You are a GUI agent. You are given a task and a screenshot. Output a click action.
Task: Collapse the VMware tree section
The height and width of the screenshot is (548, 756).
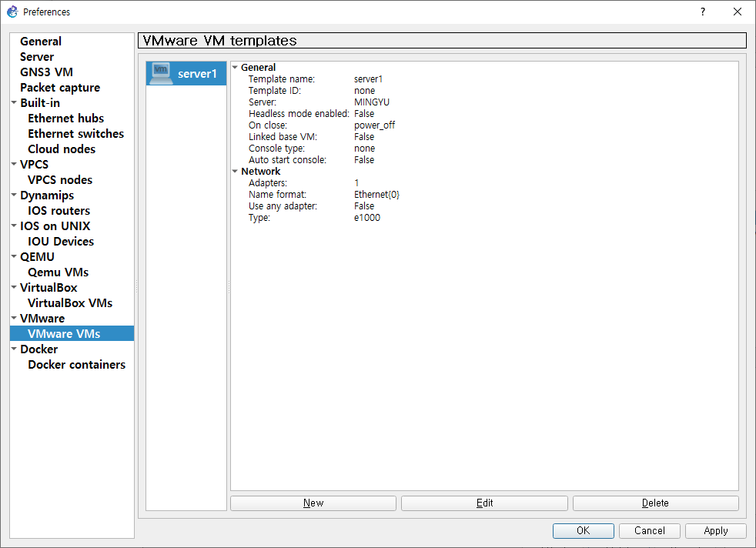point(14,318)
